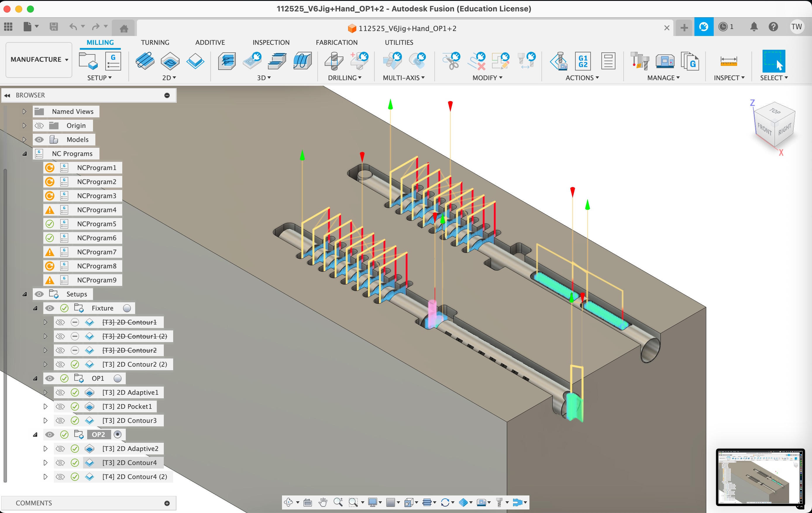This screenshot has width=812, height=513.
Task: Open the INSPECTION tab
Action: (271, 42)
